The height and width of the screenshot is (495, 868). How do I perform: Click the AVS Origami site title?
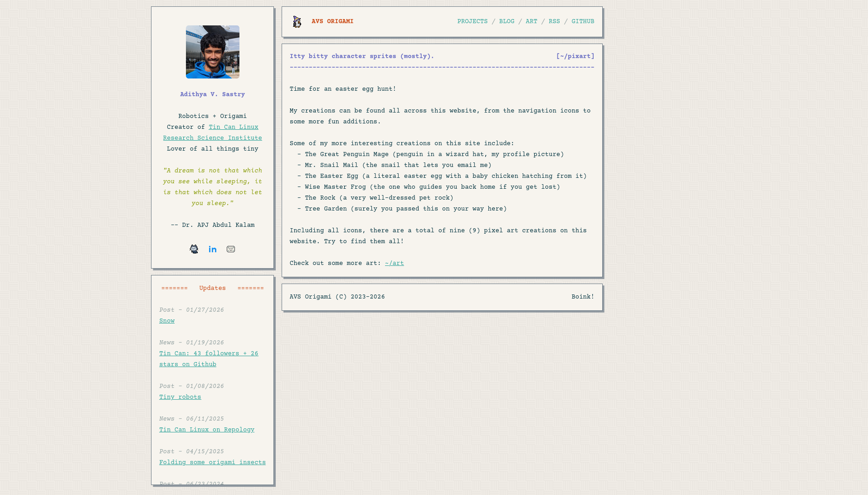[x=332, y=22]
